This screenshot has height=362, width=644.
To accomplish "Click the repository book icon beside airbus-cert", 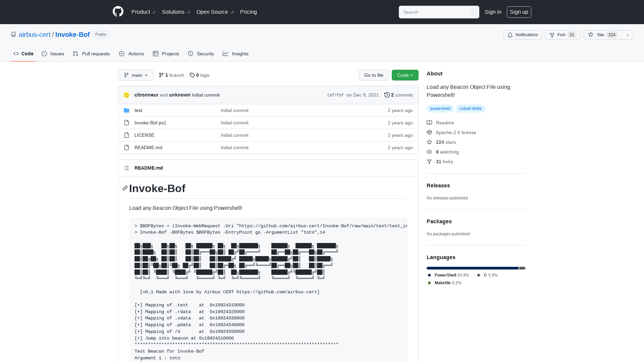I will (13, 35).
